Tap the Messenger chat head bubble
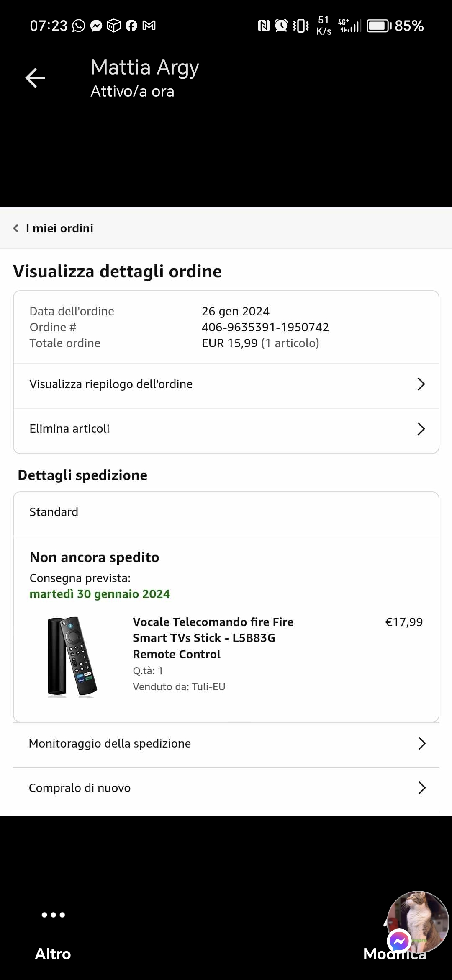The width and height of the screenshot is (452, 980). coord(417,922)
